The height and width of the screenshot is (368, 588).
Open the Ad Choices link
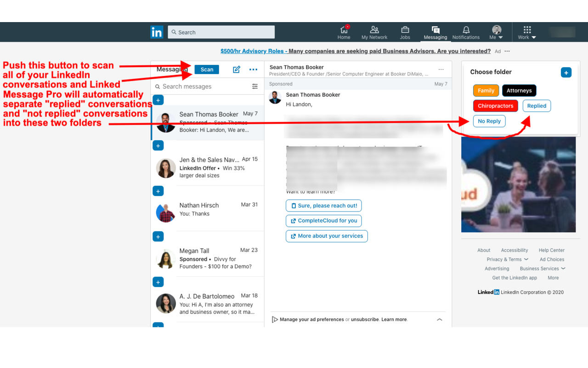pyautogui.click(x=552, y=259)
